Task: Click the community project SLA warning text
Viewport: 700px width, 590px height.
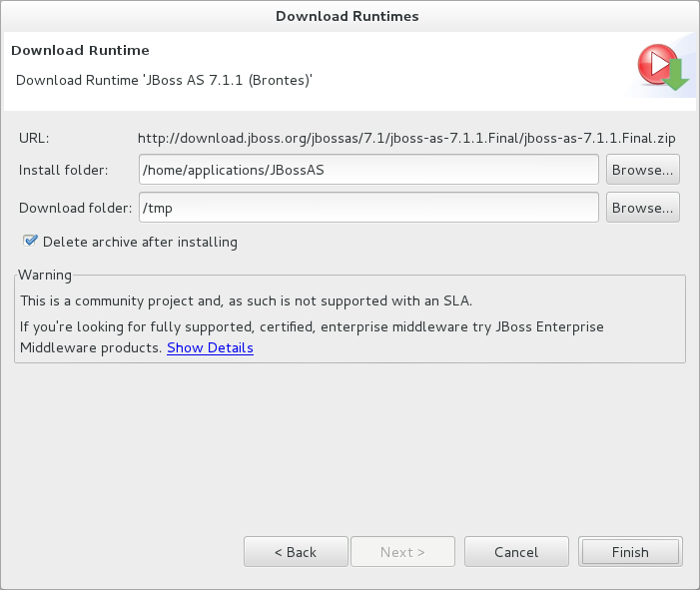Action: point(246,299)
